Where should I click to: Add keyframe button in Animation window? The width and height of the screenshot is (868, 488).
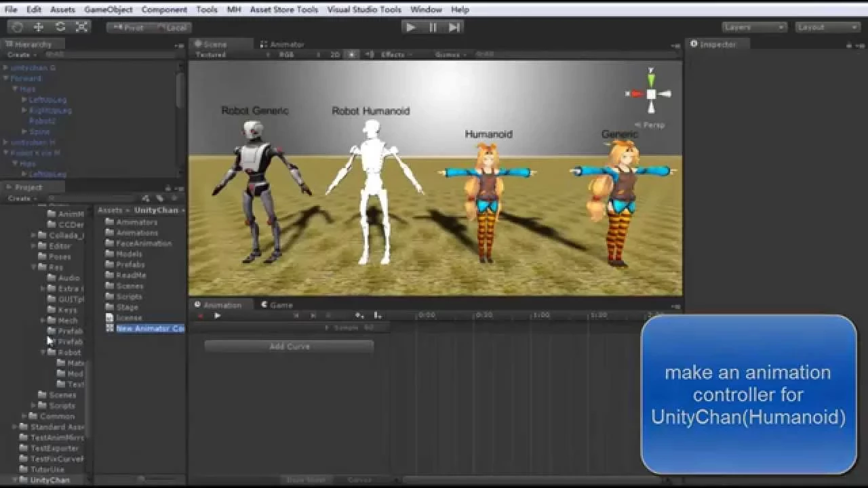pos(359,315)
